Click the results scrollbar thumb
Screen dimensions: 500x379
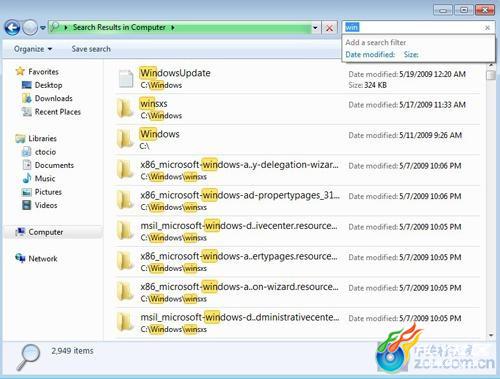pyautogui.click(x=491, y=75)
